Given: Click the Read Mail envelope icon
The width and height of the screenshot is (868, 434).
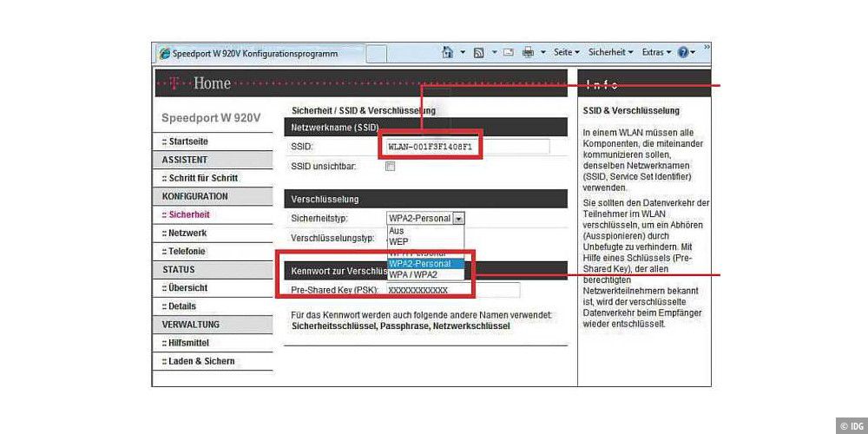Looking at the screenshot, I should (x=508, y=53).
